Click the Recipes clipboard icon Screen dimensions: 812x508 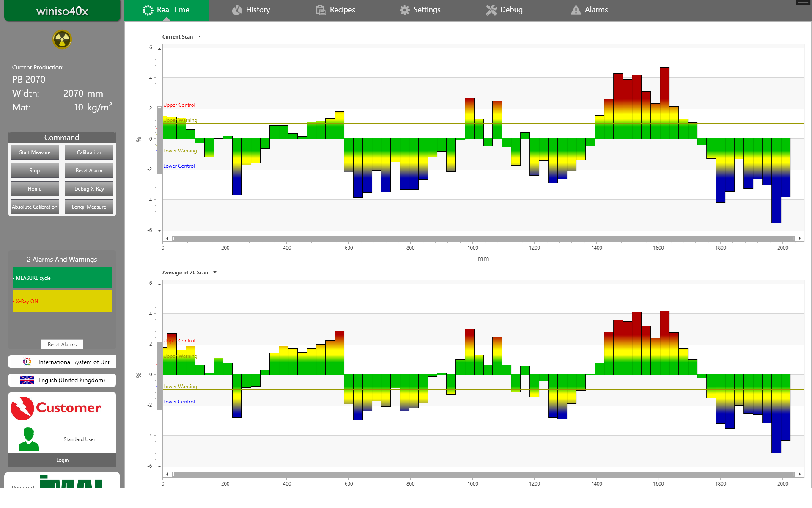click(x=321, y=10)
